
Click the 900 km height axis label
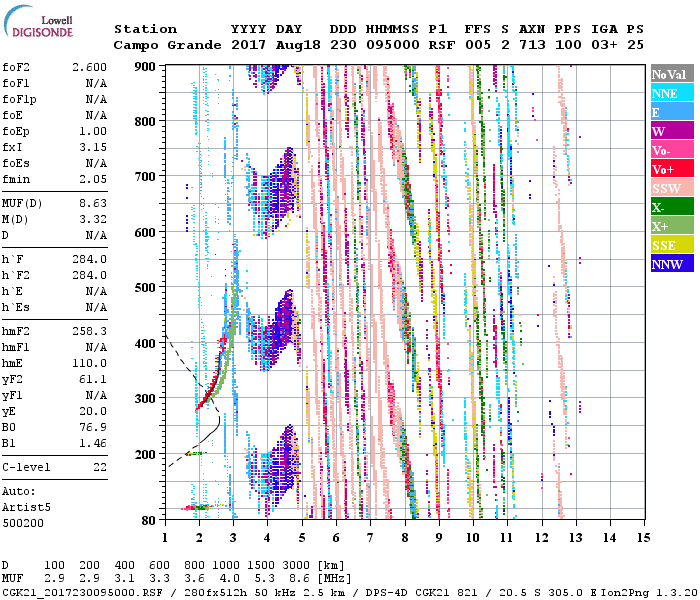147,67
